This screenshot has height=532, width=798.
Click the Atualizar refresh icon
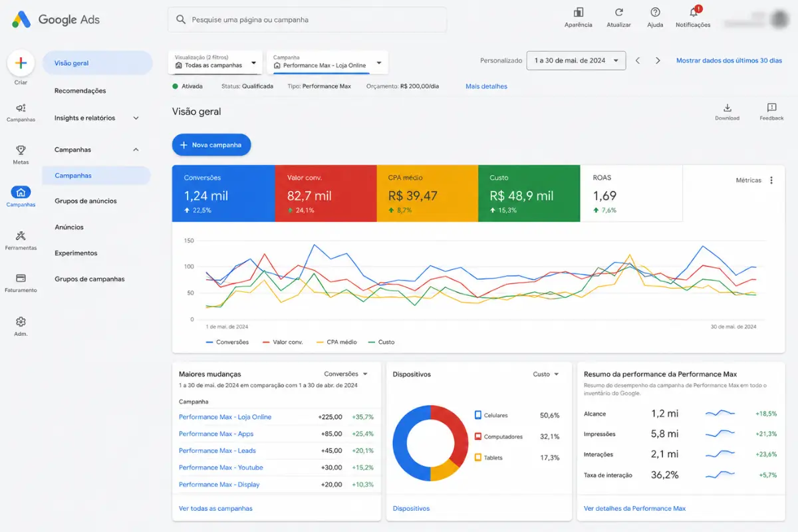click(619, 12)
